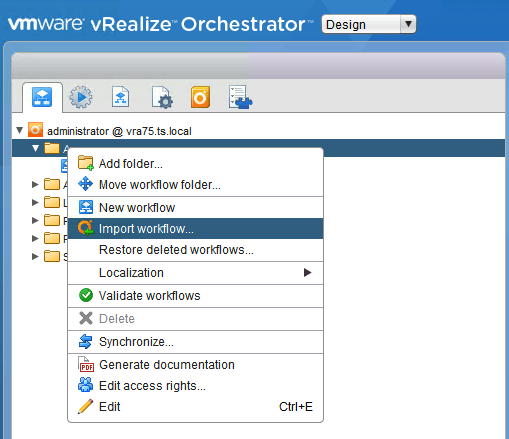Open the orange Resources tab icon

pyautogui.click(x=200, y=97)
